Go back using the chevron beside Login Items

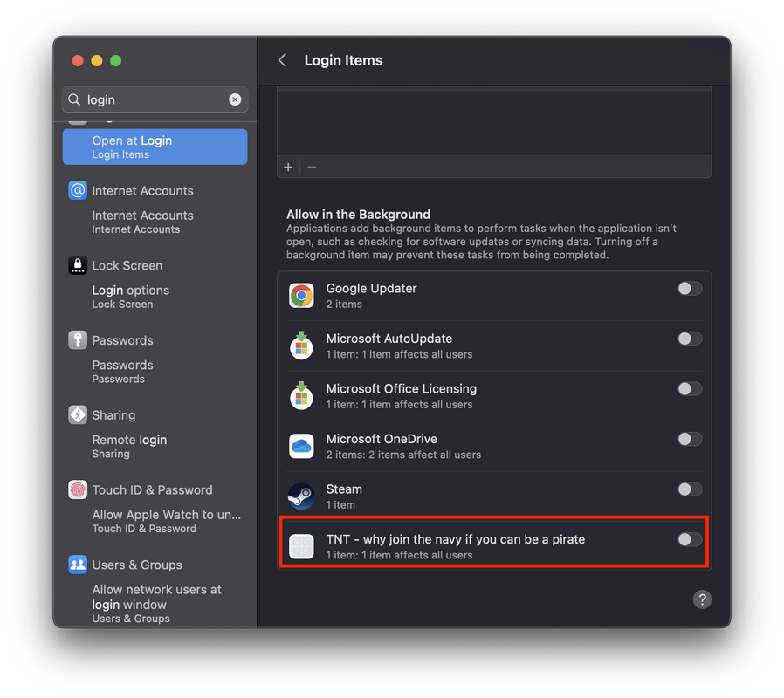coord(283,60)
